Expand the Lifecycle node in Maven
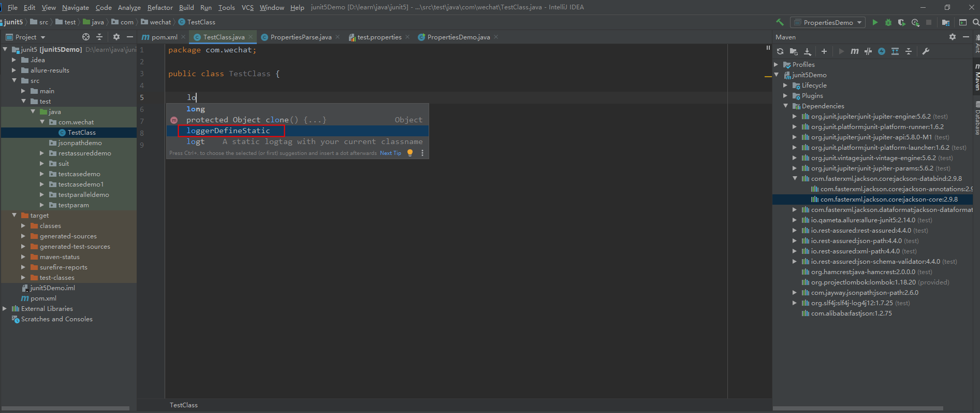 (x=785, y=86)
